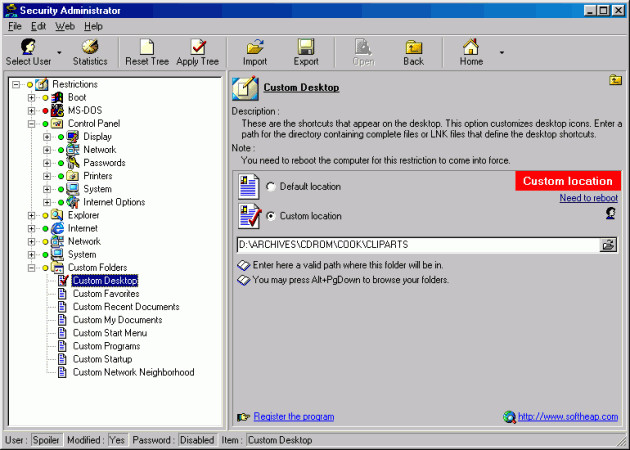Screen dimensions: 630x450
Task: Open the Edit menu
Action: click(39, 27)
